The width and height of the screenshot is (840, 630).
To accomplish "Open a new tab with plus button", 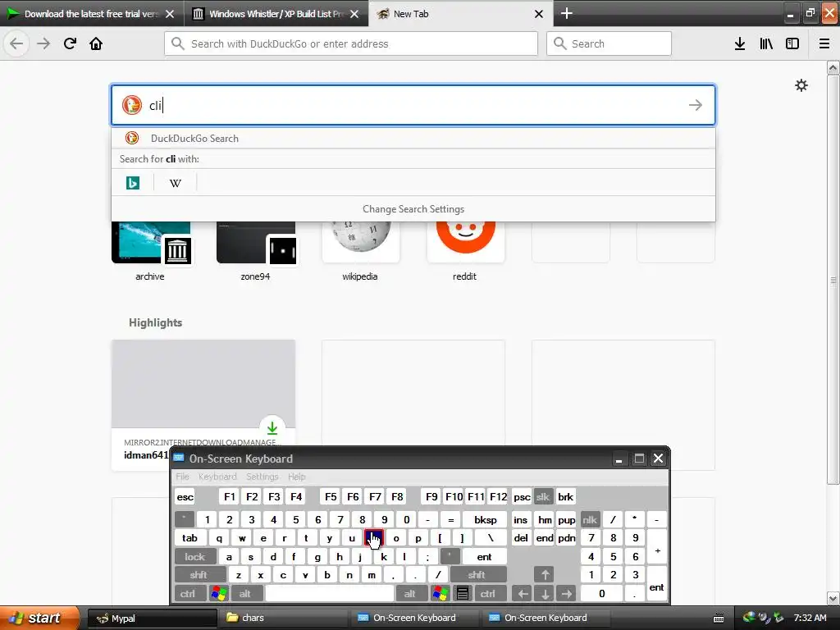I will 566,13.
